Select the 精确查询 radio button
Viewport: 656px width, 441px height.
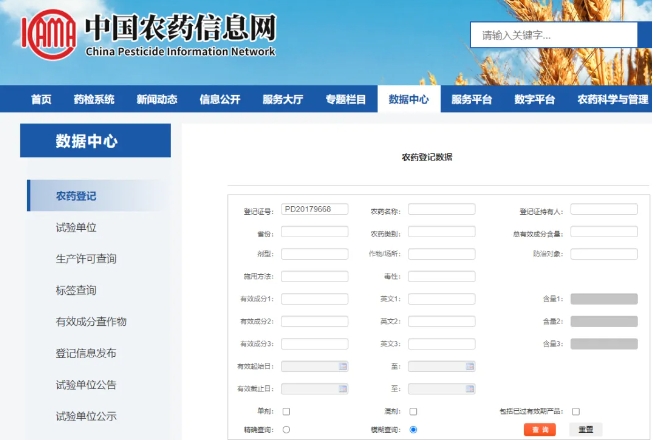coord(286,430)
